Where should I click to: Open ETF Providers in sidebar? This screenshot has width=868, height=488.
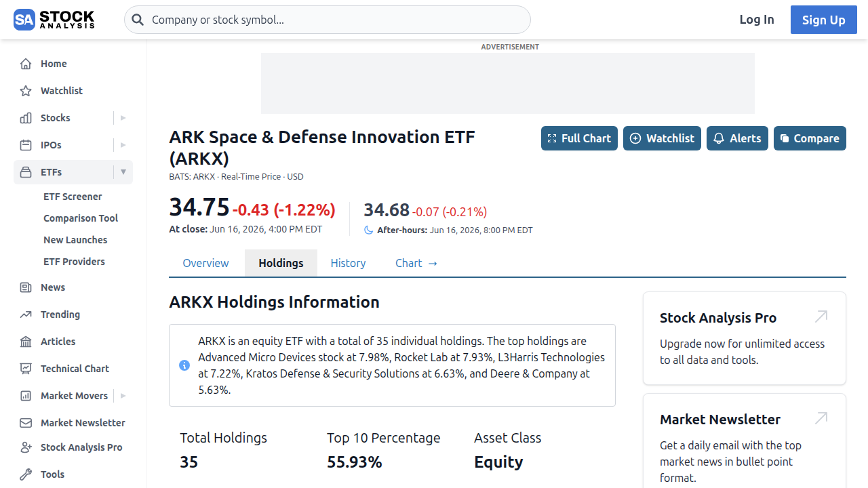tap(74, 262)
